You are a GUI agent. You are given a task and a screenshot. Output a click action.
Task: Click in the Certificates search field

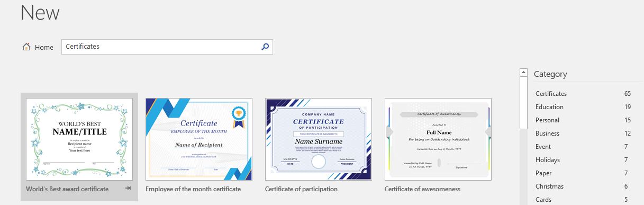pyautogui.click(x=161, y=47)
